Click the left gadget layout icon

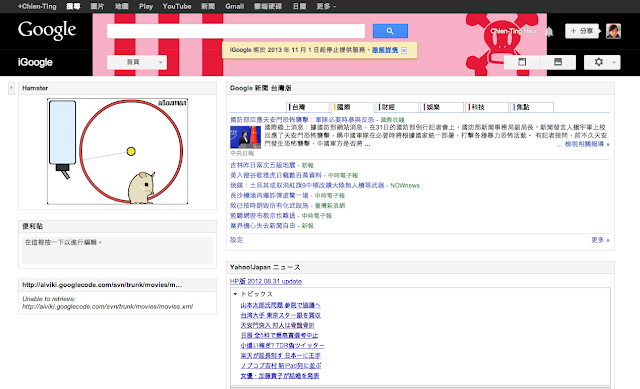[x=522, y=62]
